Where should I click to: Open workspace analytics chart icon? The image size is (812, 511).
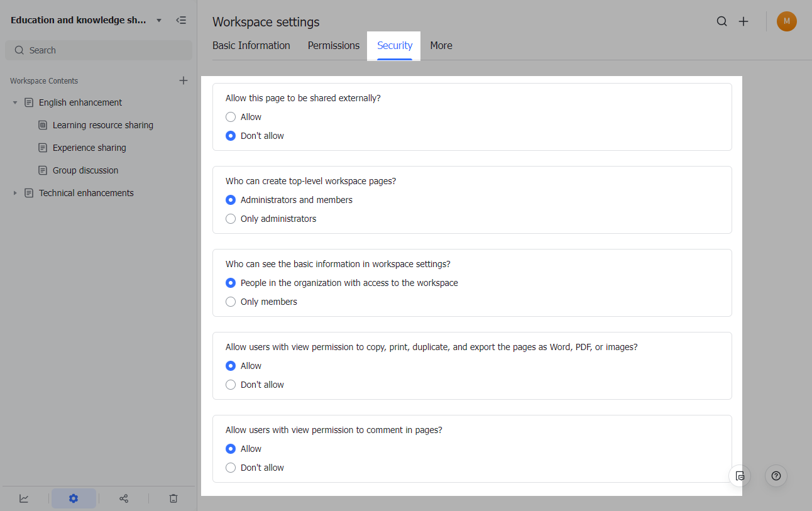24,498
